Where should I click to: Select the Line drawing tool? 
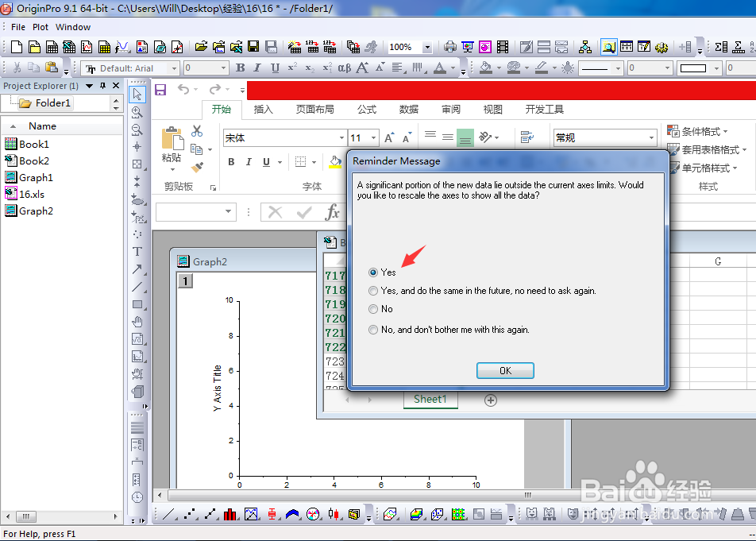tap(137, 287)
